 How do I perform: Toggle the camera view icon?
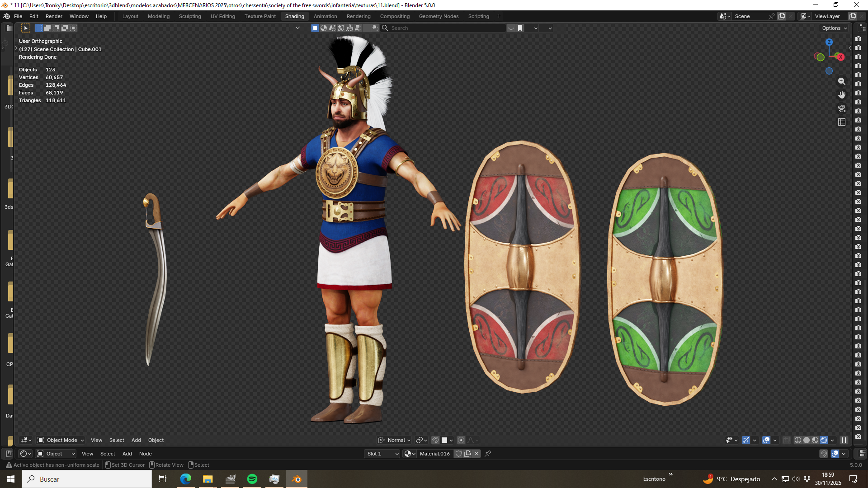pyautogui.click(x=841, y=108)
